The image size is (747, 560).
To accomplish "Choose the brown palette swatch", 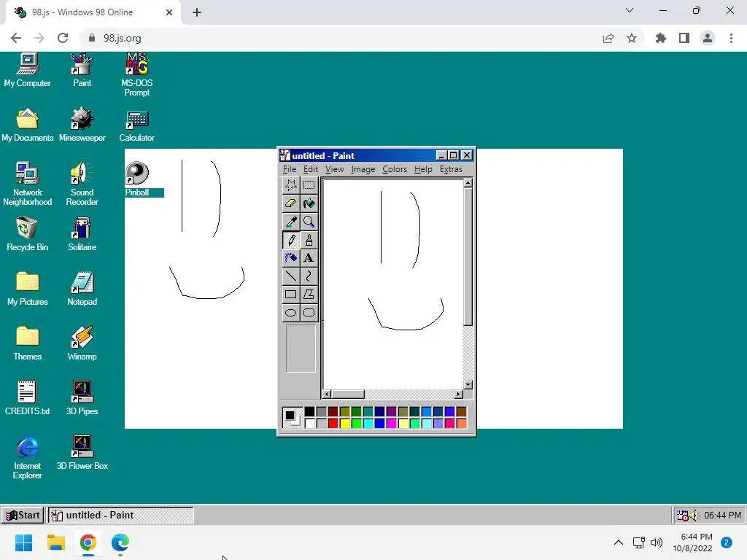I will pos(461,411).
